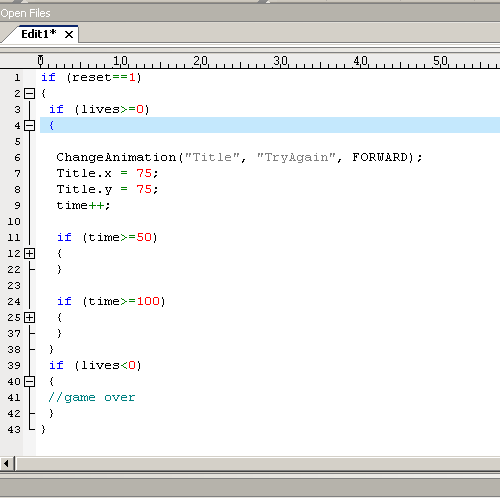Viewport: 500px width, 500px height.
Task: Click "Title.y" on line 8
Action: click(x=84, y=189)
